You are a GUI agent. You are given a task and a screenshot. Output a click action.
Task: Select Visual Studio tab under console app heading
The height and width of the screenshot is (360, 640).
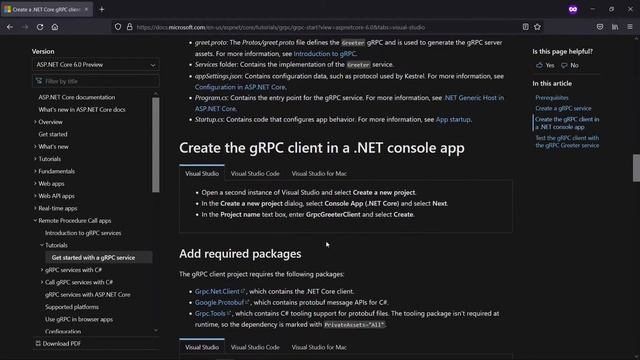[x=202, y=173]
